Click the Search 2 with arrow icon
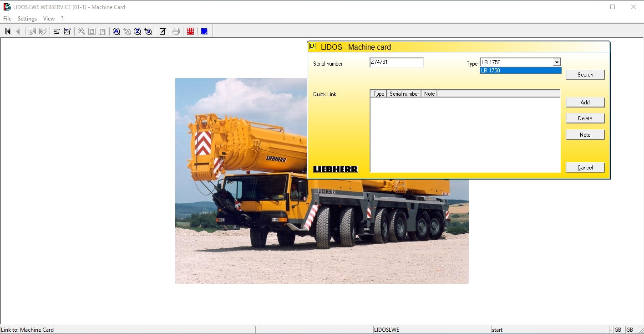 pyautogui.click(x=148, y=31)
